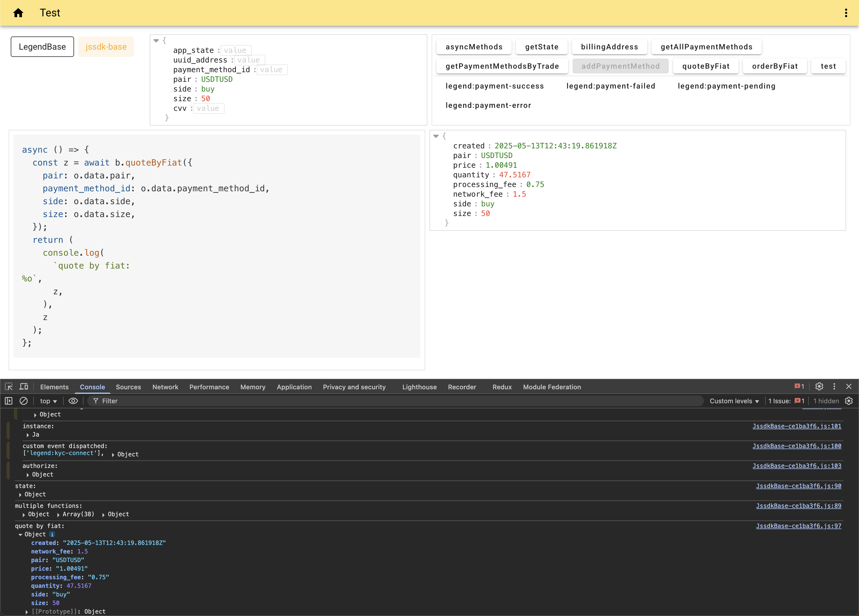The image size is (859, 616).
Task: Edit the app_state value field
Action: click(x=236, y=50)
